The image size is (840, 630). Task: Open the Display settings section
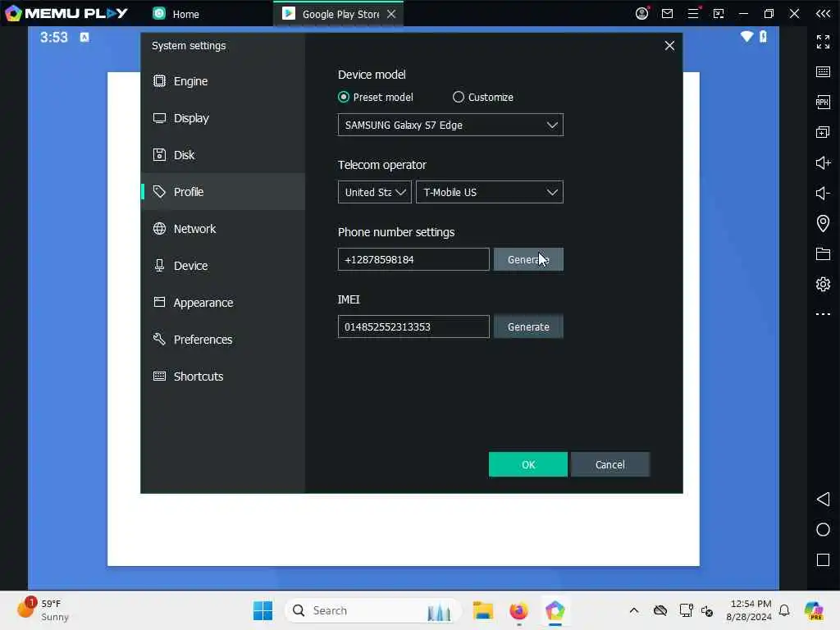[223, 118]
